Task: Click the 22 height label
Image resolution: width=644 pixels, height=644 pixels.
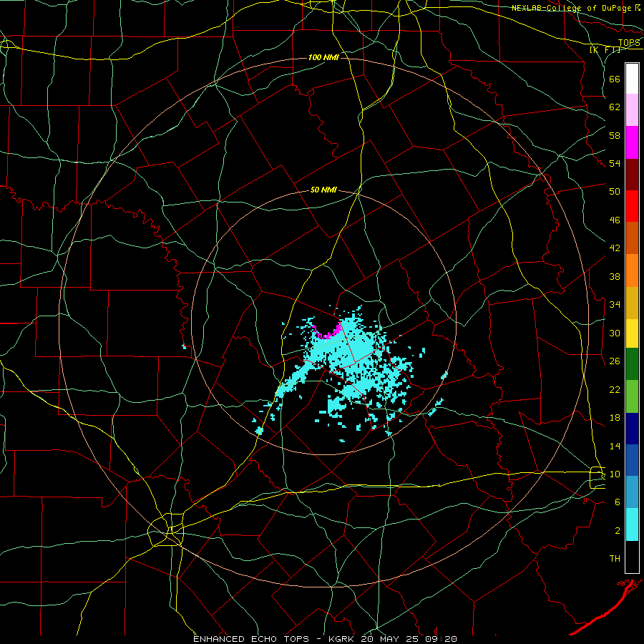Action: click(615, 389)
